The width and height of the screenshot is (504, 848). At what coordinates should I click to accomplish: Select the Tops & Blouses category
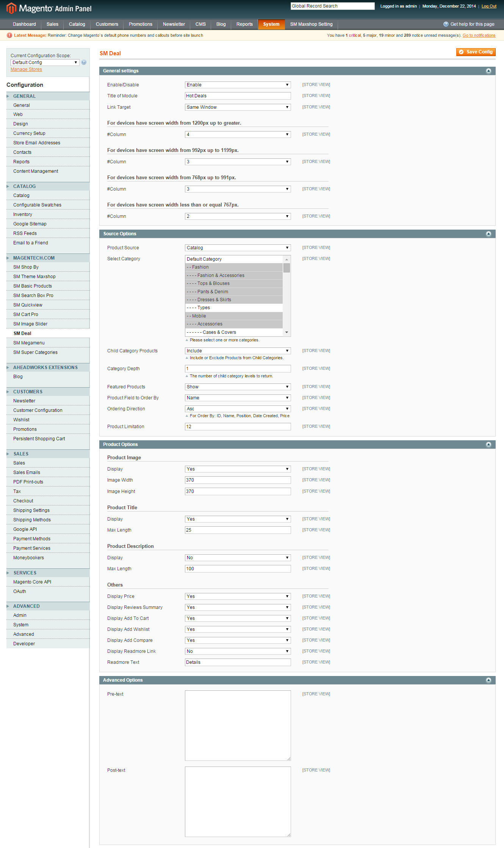tap(234, 283)
